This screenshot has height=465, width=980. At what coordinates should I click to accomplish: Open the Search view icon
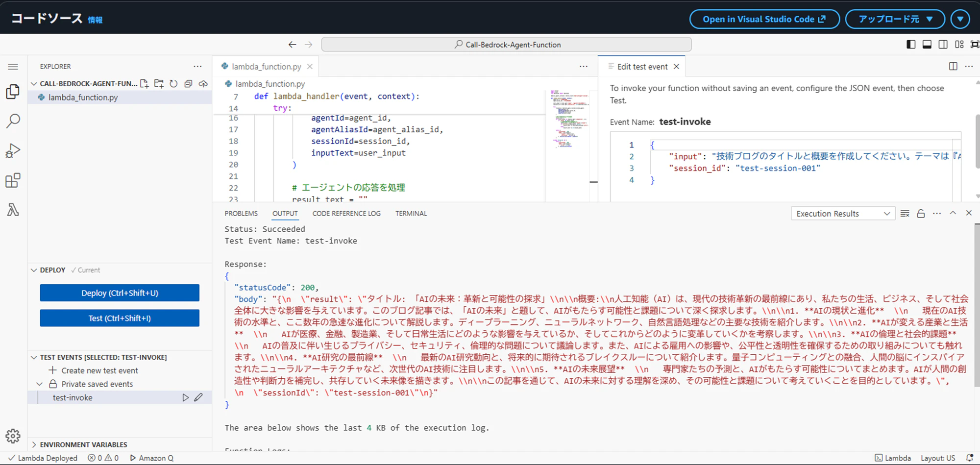click(13, 121)
